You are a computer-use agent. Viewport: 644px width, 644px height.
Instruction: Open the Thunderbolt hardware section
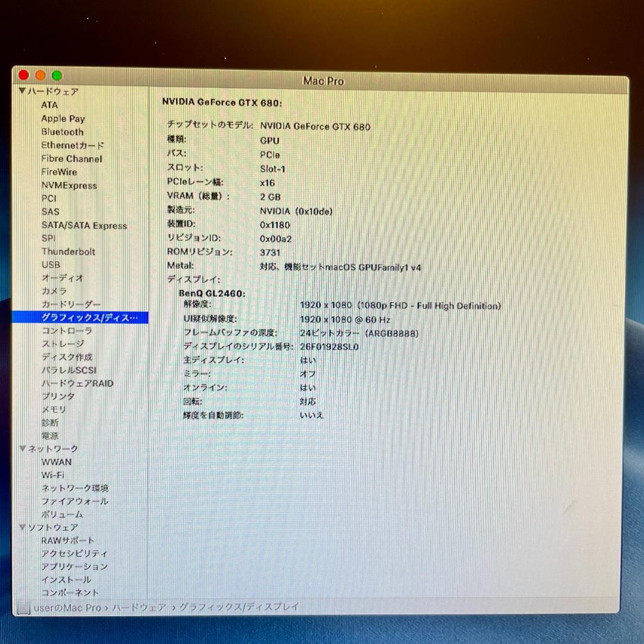(67, 252)
